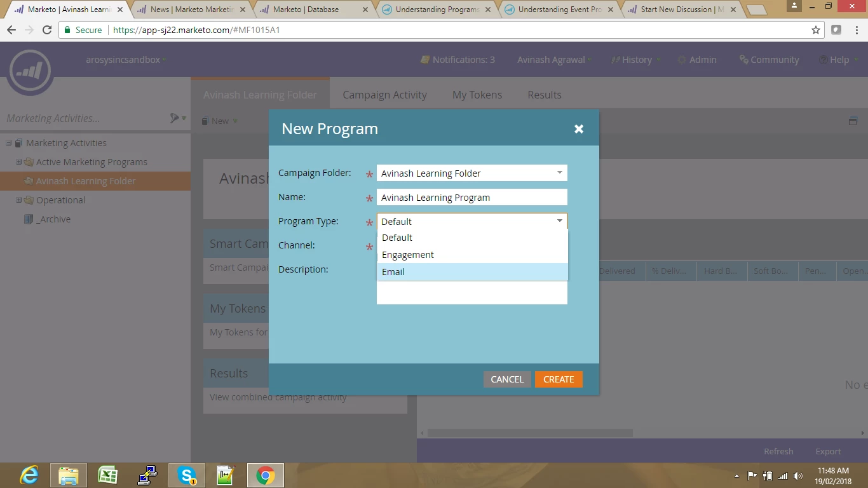Click the horizontal scrollbar of the grid
This screenshot has width=868, height=488.
[x=530, y=433]
